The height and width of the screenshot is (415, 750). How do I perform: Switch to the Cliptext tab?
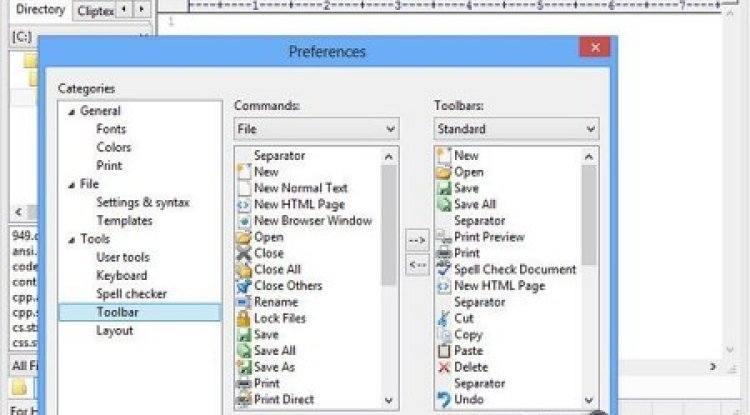point(95,11)
